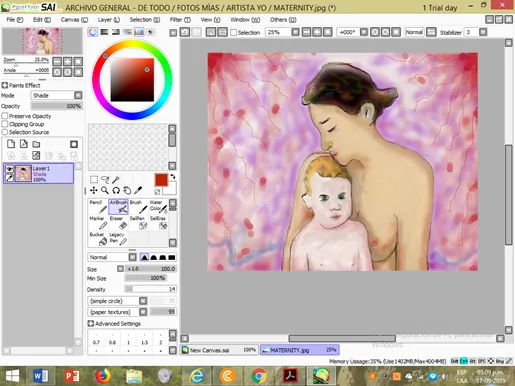Adjust the layer Opacity slider
The image size is (515, 386).
point(57,106)
